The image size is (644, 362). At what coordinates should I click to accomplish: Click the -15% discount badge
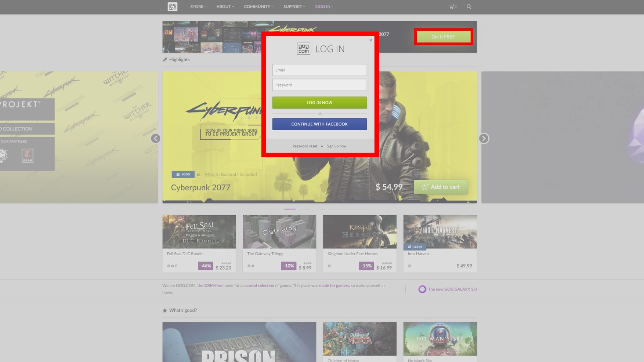click(366, 266)
